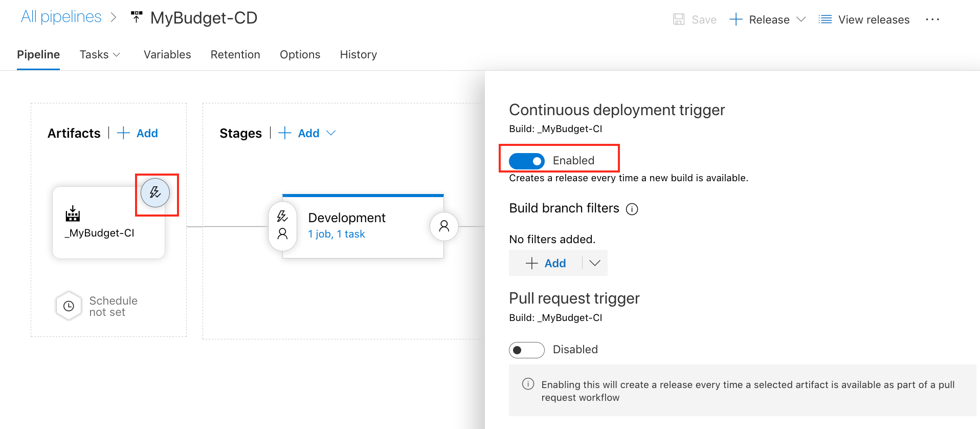This screenshot has width=980, height=429.
Task: Expand the Release dropdown arrow
Action: click(801, 19)
